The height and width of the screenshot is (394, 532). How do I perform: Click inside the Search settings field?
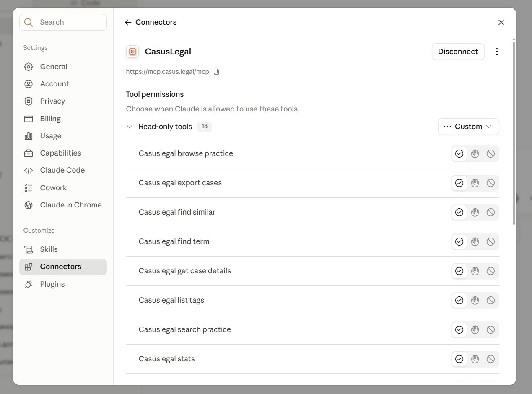(63, 22)
